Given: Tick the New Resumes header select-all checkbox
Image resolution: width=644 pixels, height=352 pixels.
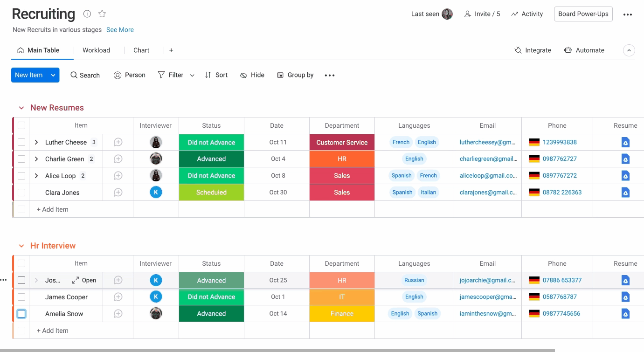Looking at the screenshot, I should pos(21,125).
